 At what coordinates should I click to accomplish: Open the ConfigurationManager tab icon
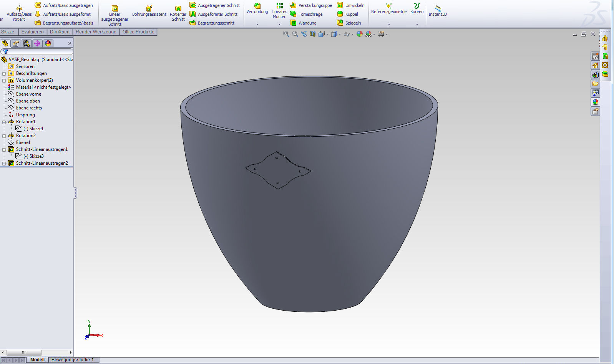tap(27, 43)
